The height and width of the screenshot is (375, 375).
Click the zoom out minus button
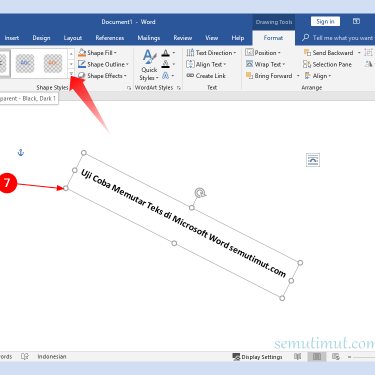point(350,357)
